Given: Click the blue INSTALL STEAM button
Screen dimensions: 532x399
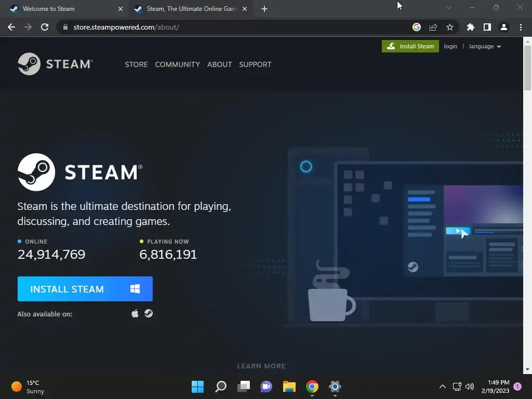Looking at the screenshot, I should point(85,289).
